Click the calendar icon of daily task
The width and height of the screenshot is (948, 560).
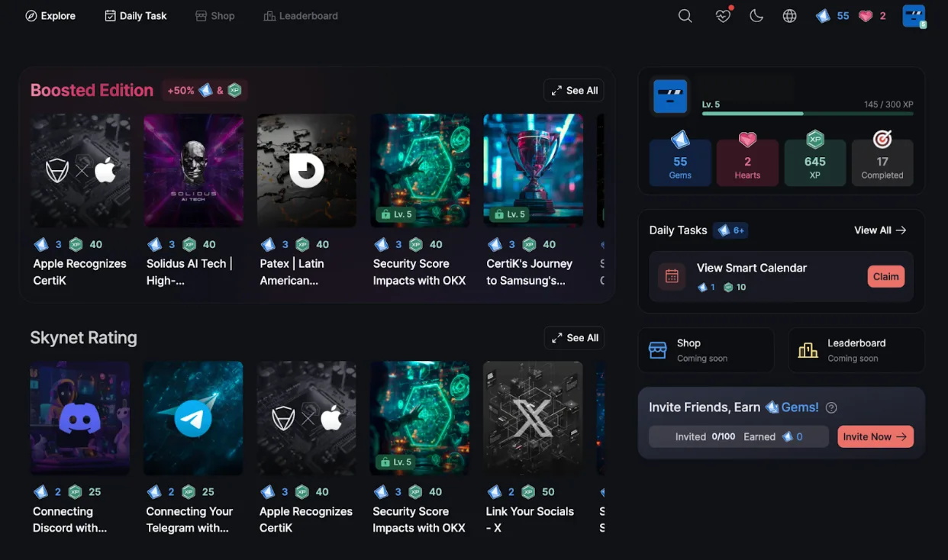pos(672,276)
